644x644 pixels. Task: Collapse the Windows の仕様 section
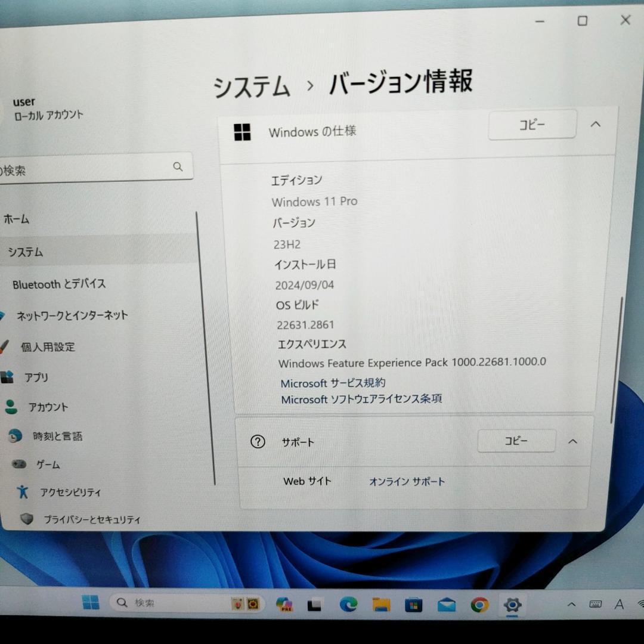[595, 125]
